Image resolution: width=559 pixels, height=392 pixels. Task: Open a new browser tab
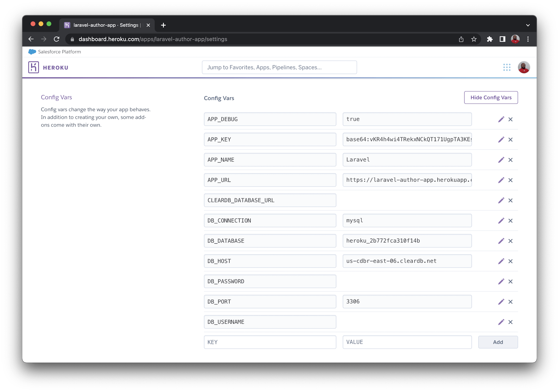tap(164, 25)
